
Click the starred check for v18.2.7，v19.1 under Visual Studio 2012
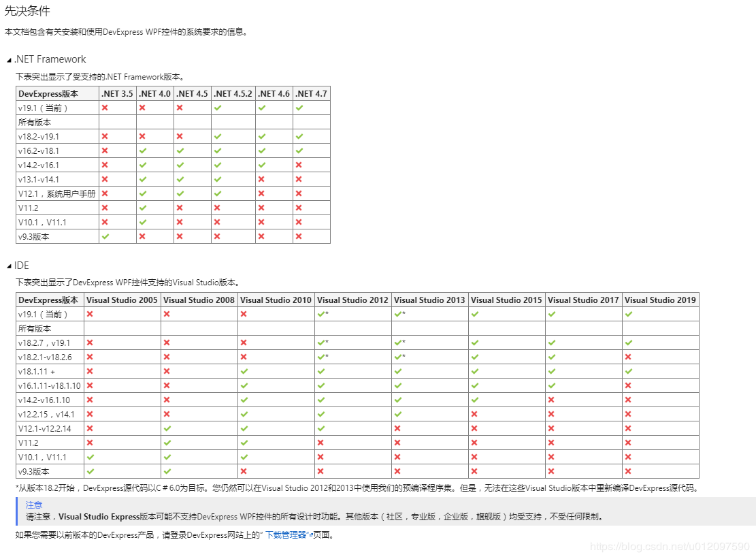point(323,342)
